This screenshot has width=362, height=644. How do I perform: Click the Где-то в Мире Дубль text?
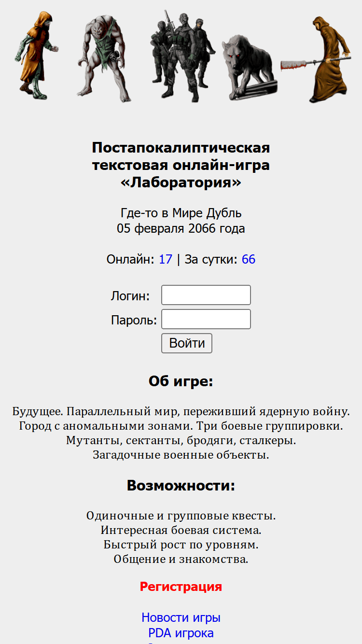(x=181, y=213)
